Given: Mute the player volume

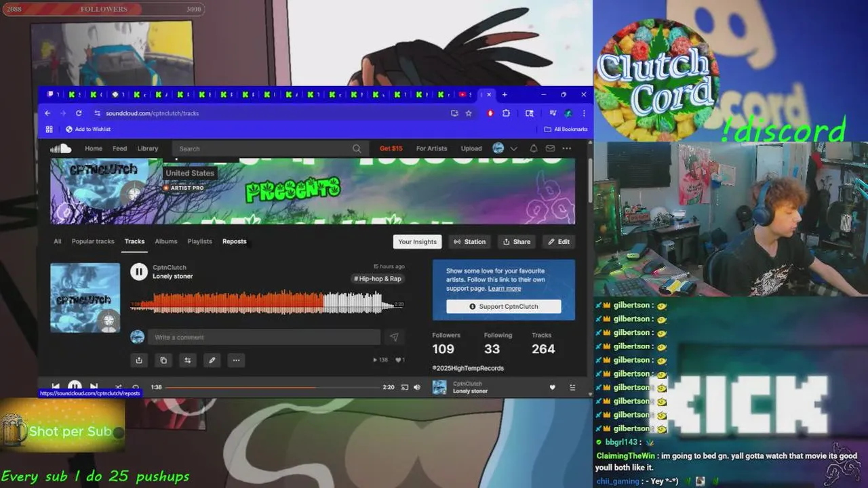Looking at the screenshot, I should pos(417,387).
